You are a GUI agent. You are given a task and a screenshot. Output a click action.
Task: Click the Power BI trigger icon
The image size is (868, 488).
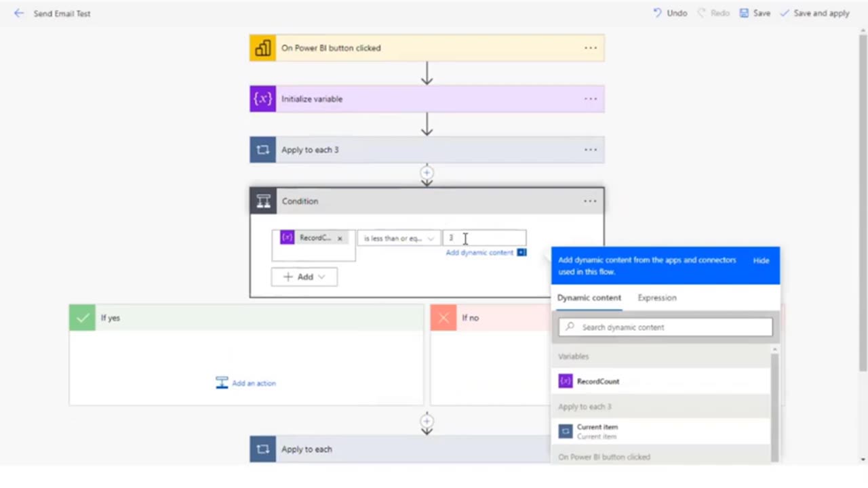(262, 48)
